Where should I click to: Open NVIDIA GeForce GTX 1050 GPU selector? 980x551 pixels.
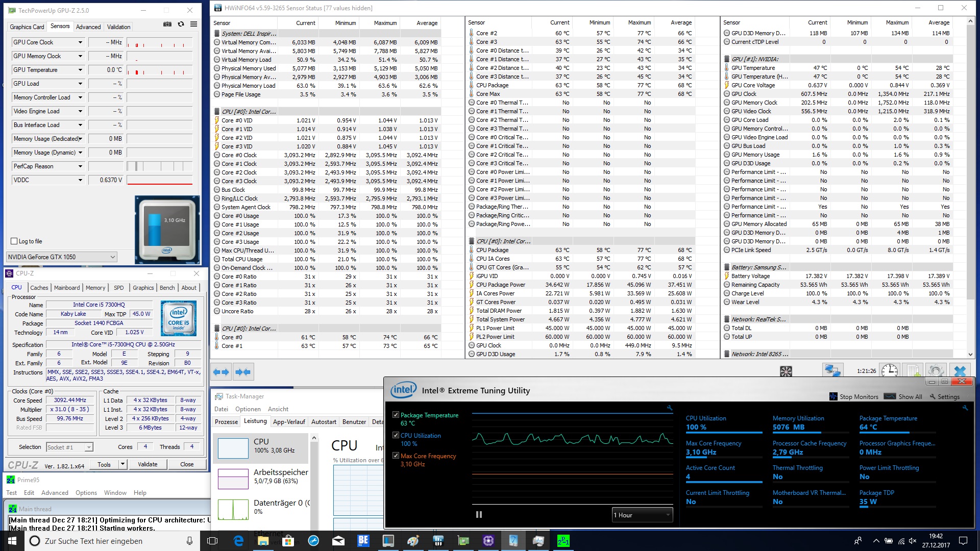[x=62, y=257]
